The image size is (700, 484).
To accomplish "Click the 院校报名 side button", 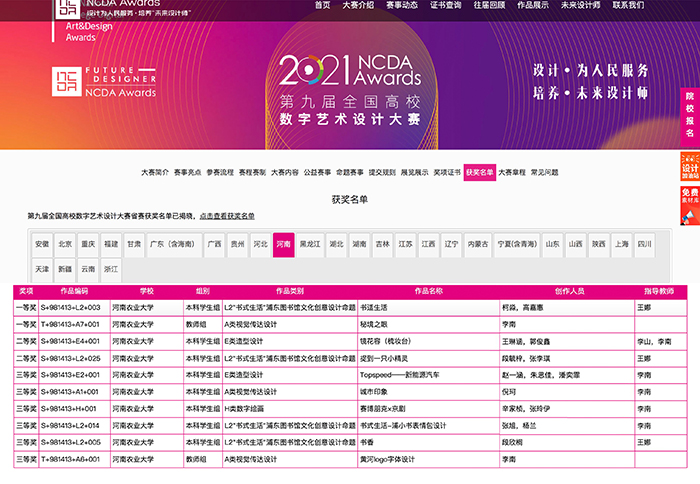I will point(690,117).
